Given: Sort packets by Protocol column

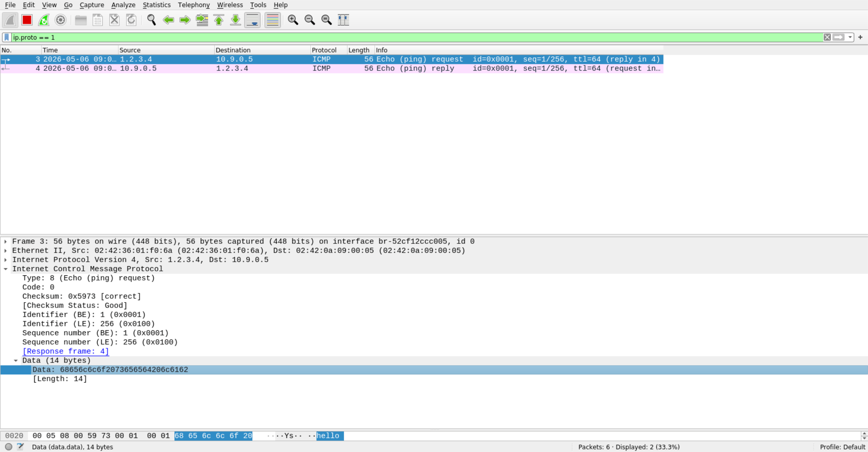Looking at the screenshot, I should (x=329, y=50).
